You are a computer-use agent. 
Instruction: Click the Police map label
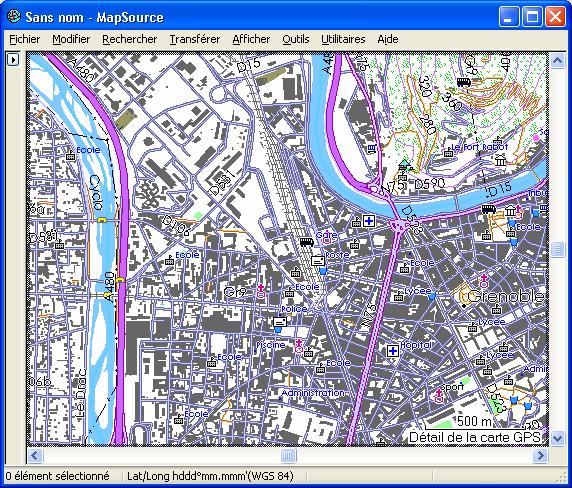[x=294, y=309]
